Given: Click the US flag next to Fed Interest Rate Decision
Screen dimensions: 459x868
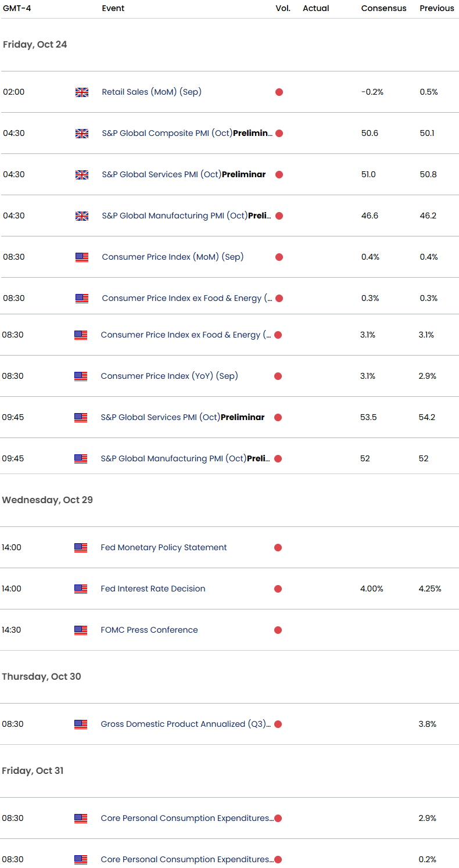Looking at the screenshot, I should point(81,589).
